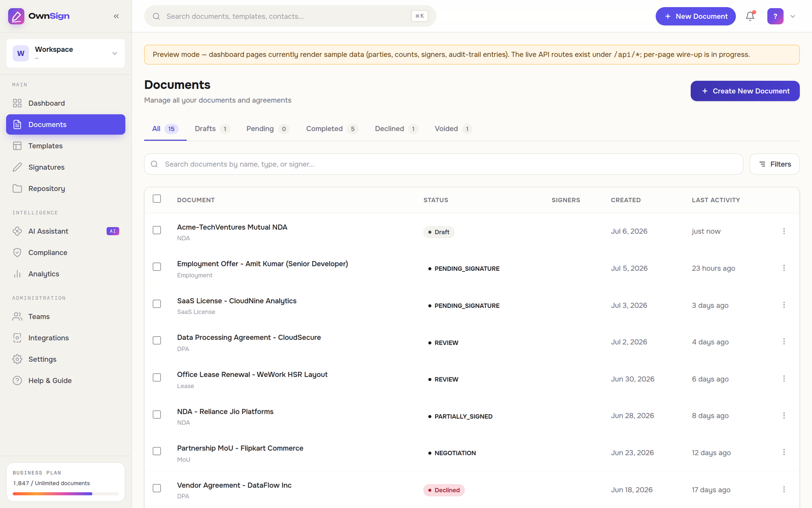Click the Last Activity column header
Screen dimensions: 812x508
716,200
